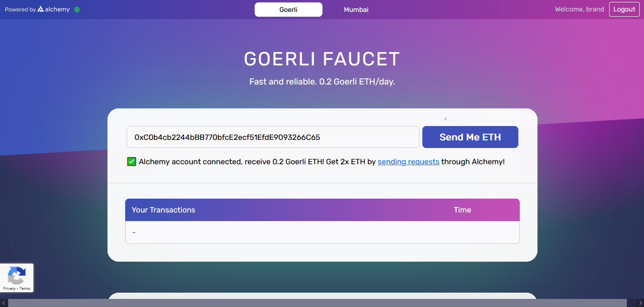The image size is (644, 307).
Task: Open the reCAPTCHA Privacy link
Action: [x=9, y=288]
